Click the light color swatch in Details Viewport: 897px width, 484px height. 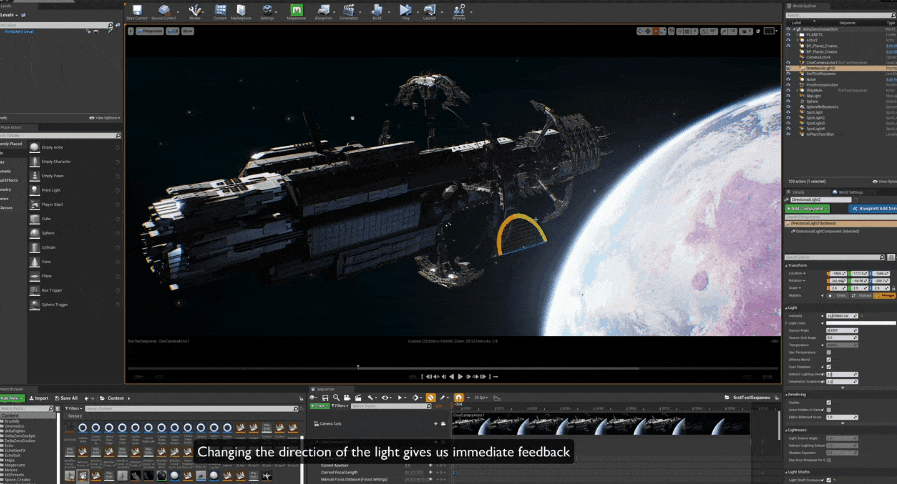point(860,323)
